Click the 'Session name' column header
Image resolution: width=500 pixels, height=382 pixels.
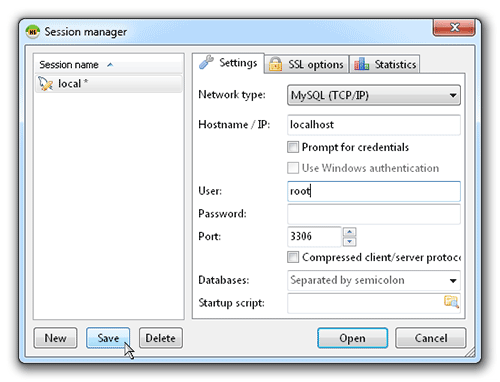(x=109, y=65)
